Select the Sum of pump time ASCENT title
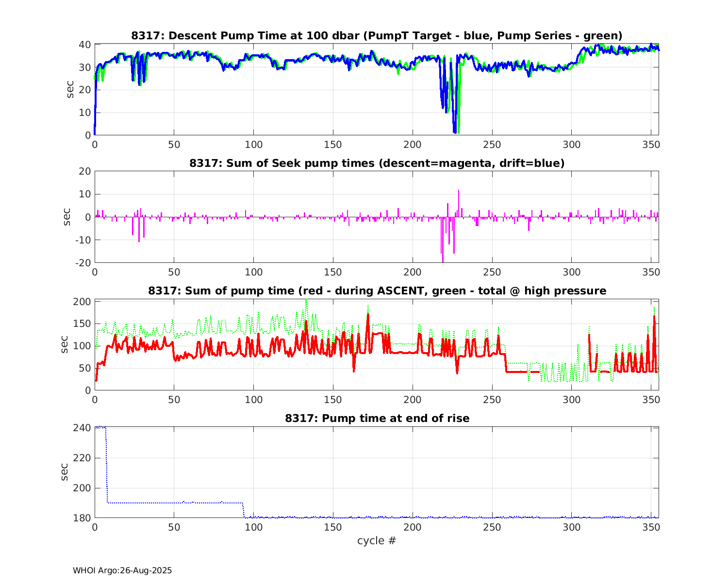The image size is (728, 582). point(377,291)
